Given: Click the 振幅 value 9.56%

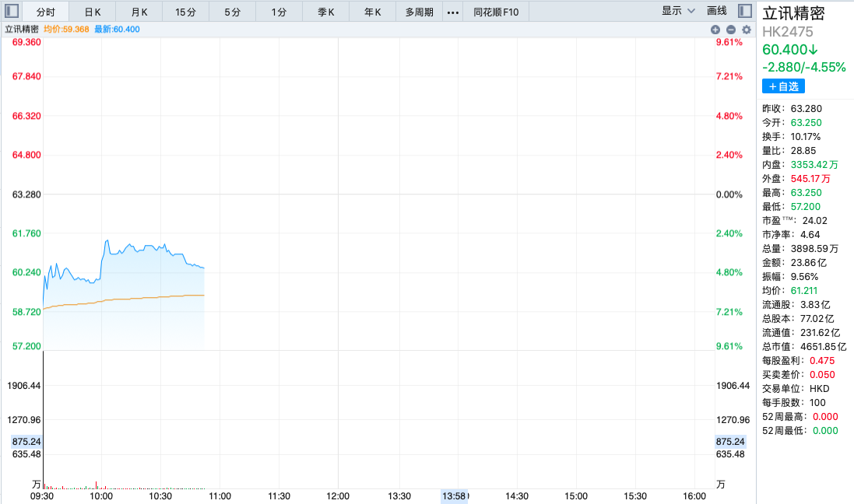Looking at the screenshot, I should [x=804, y=277].
